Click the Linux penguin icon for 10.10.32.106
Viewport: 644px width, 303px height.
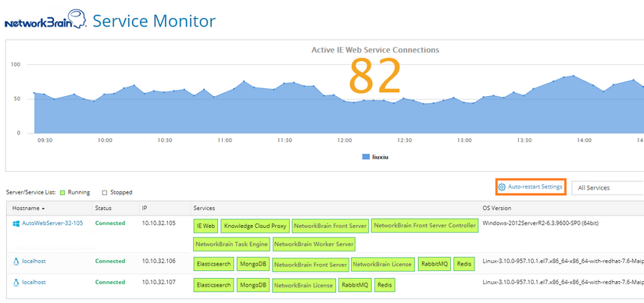[16, 261]
